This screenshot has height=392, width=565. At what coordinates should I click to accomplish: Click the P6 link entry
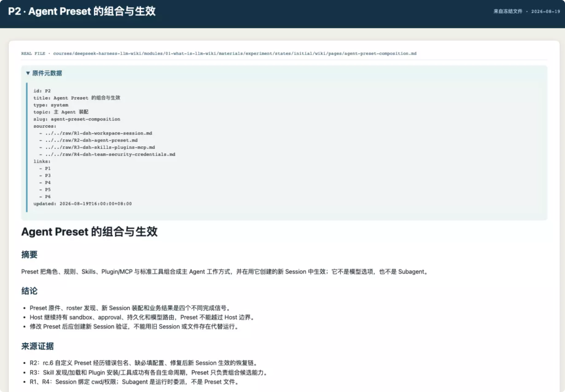tap(48, 197)
